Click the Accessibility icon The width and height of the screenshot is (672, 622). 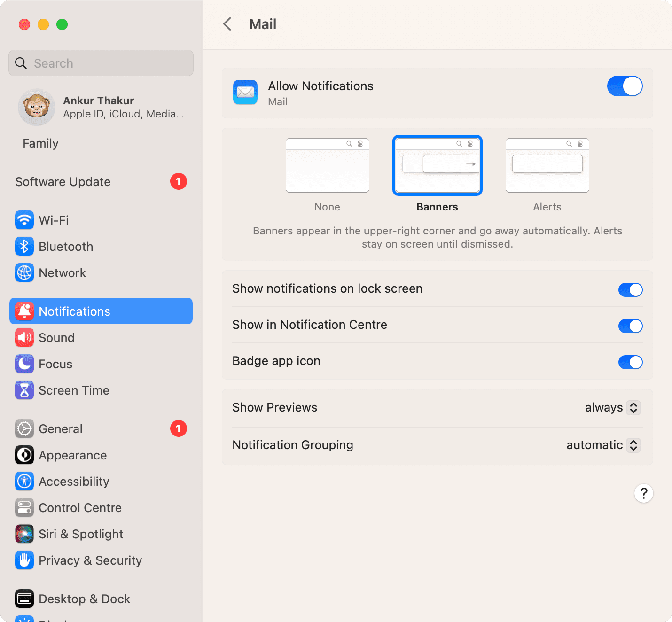[x=24, y=481]
